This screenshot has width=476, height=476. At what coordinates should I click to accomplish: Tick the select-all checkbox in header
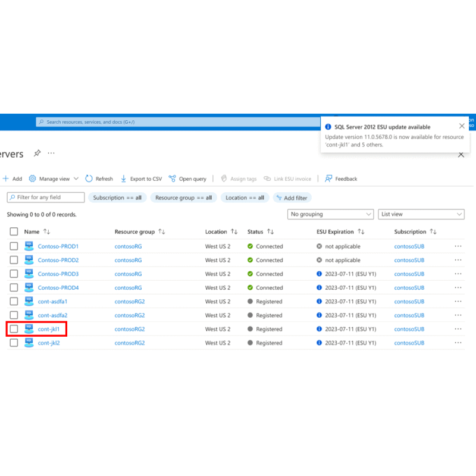pyautogui.click(x=14, y=231)
